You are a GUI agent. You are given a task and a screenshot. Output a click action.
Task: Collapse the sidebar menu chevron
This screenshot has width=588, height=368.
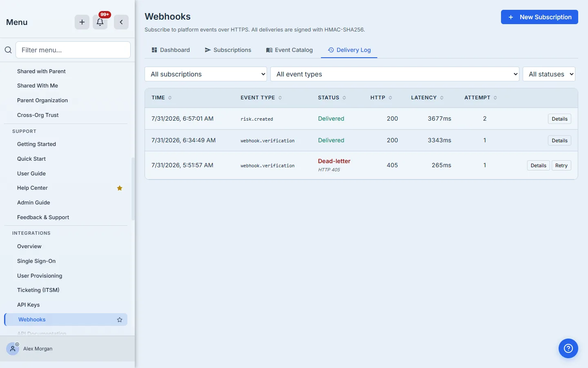tap(121, 22)
